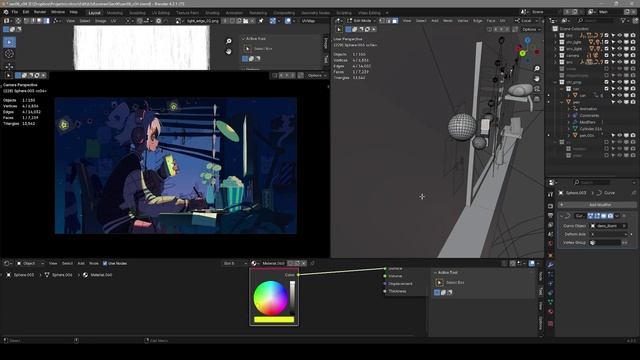The height and width of the screenshot is (360, 640).
Task: Open the Render properties tab icon
Action: click(x=550, y=206)
